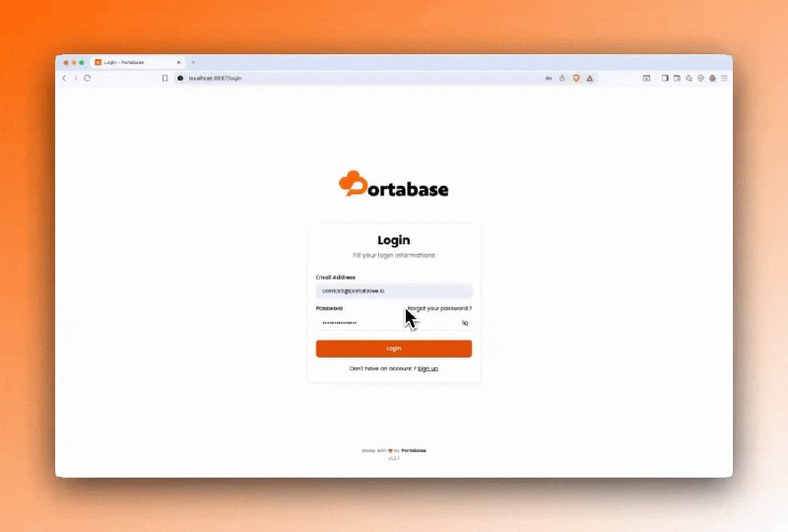Click the bookmark icon beside the address bar
Screen dimensions: 788x532
[164, 78]
